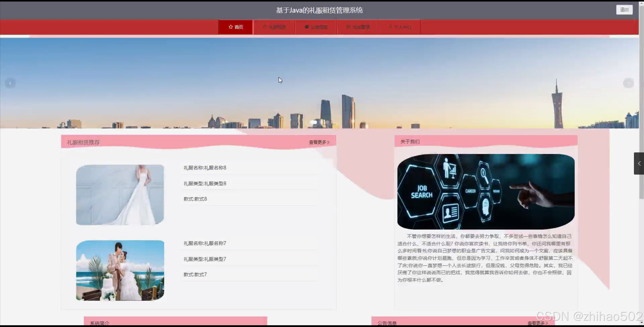The height and width of the screenshot is (327, 644).
Task: Open the white wedding dress thumbnail
Action: [x=120, y=195]
